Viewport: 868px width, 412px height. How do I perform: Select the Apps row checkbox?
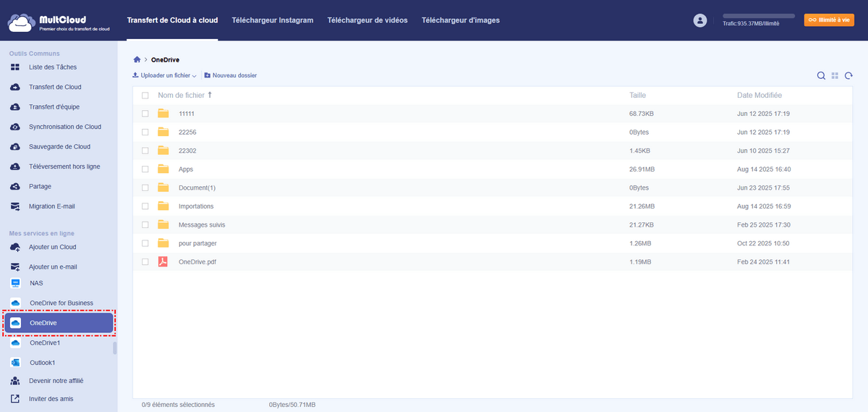click(x=145, y=169)
